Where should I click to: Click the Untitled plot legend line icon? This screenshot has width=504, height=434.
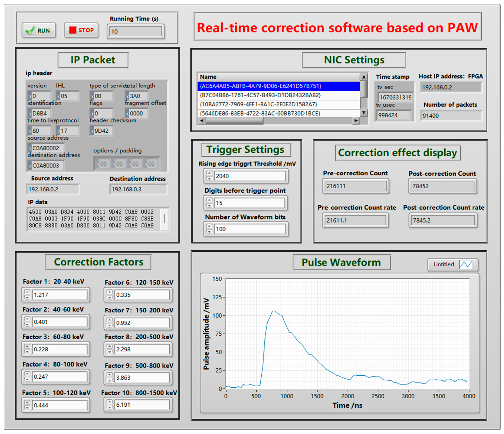coord(466,264)
